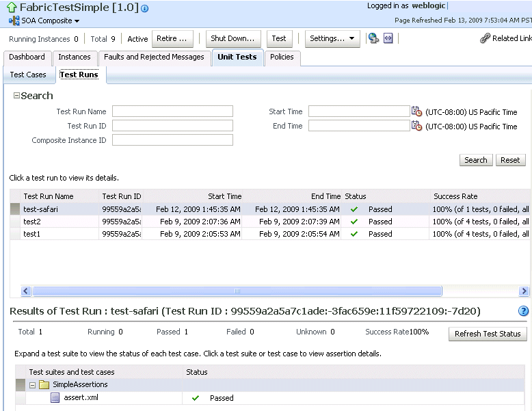Click the blue help icon for test results
Screen dimensions: 532x411
(524, 311)
